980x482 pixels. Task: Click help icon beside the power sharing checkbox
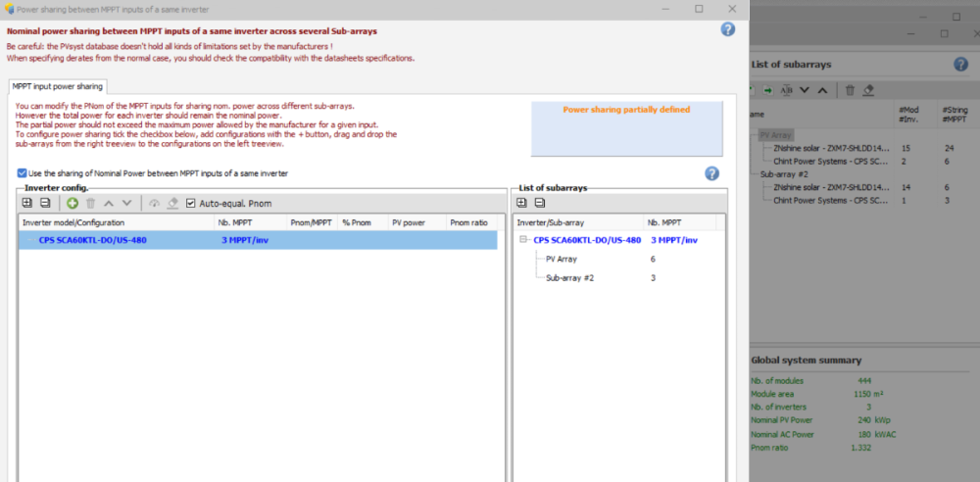pos(711,173)
